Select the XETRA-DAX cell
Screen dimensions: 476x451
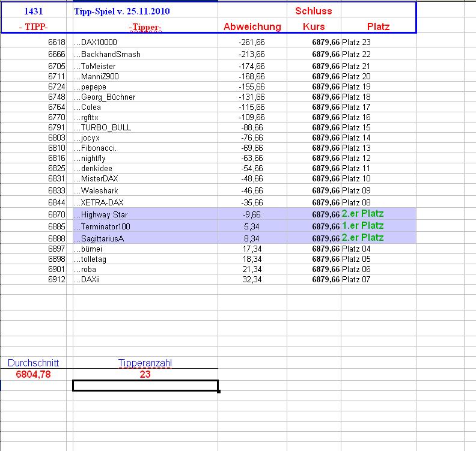point(145,202)
